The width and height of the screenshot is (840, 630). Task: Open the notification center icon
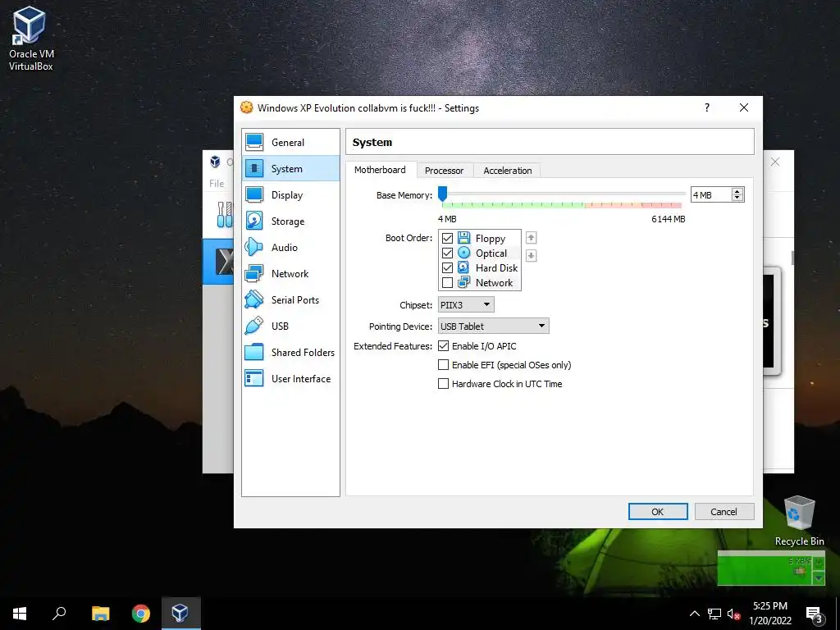tap(815, 614)
